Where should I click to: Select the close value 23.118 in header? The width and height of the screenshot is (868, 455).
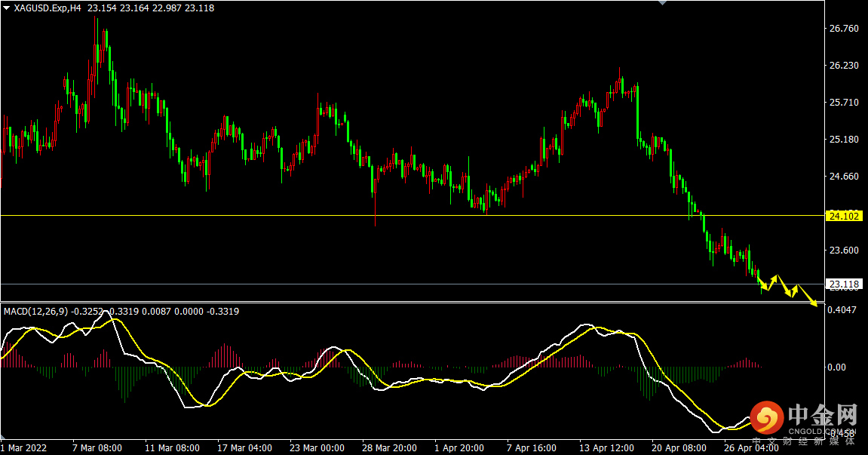(199, 8)
